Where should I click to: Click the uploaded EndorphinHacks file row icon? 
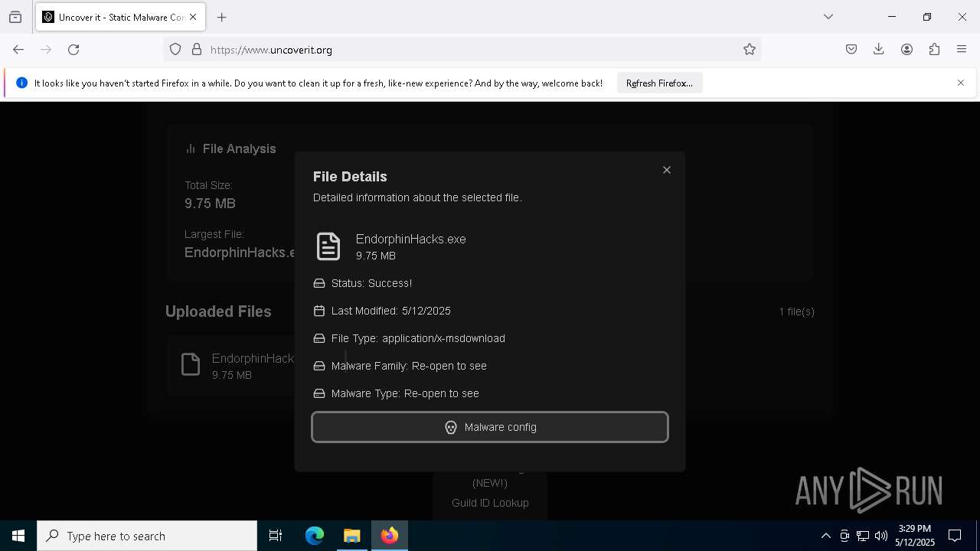191,364
